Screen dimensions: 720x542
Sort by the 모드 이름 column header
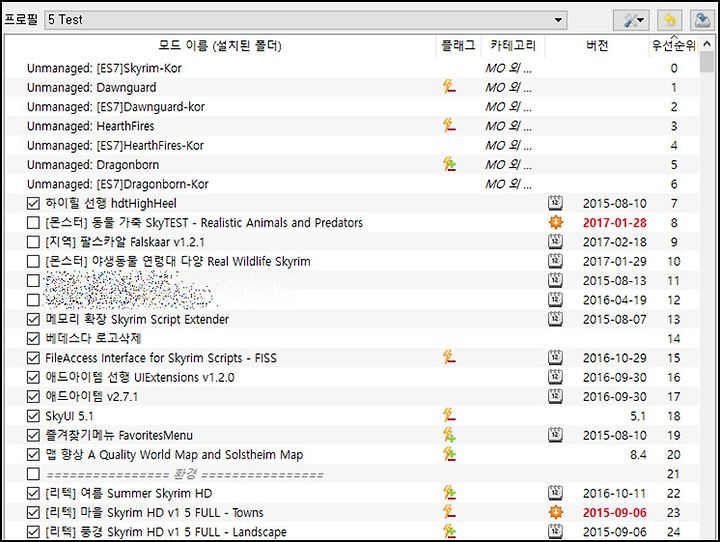coord(220,45)
